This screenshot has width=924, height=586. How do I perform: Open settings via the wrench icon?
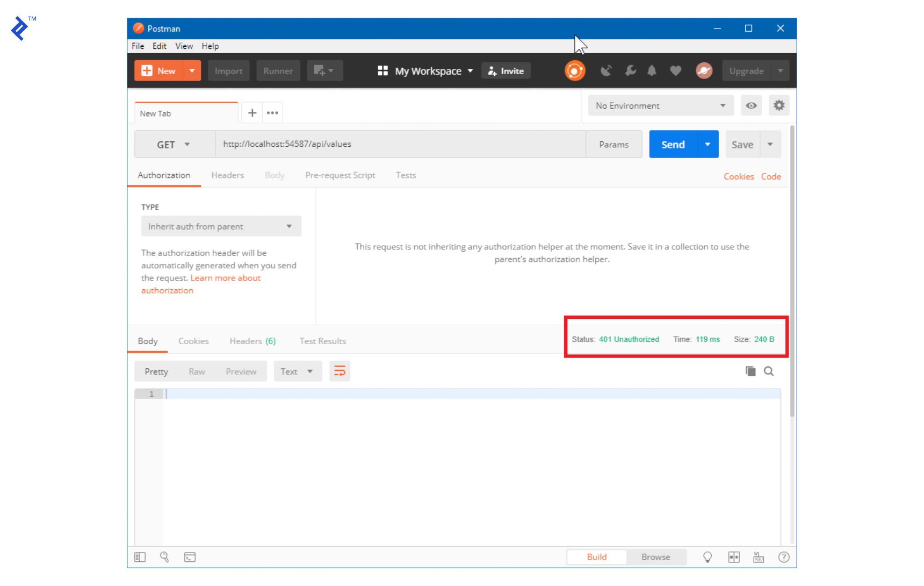[x=630, y=70]
